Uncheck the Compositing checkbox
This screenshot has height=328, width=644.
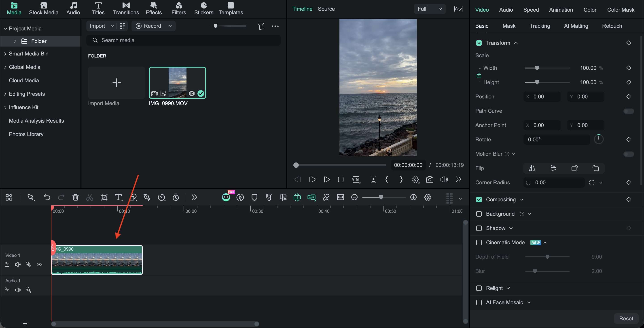coord(479,200)
